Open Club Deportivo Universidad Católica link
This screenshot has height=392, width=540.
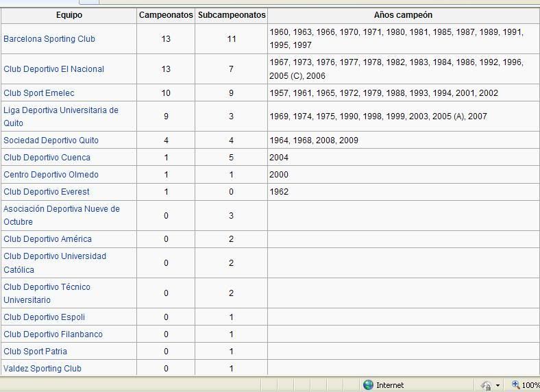[55, 263]
